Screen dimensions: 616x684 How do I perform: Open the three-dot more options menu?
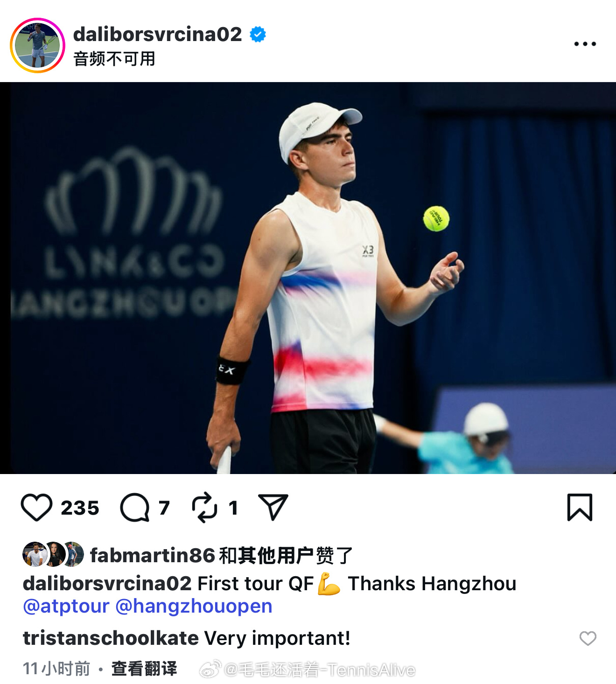coord(585,44)
